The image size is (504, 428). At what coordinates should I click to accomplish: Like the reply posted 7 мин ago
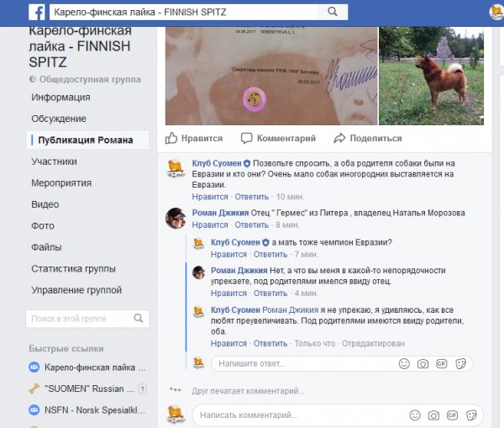[228, 255]
